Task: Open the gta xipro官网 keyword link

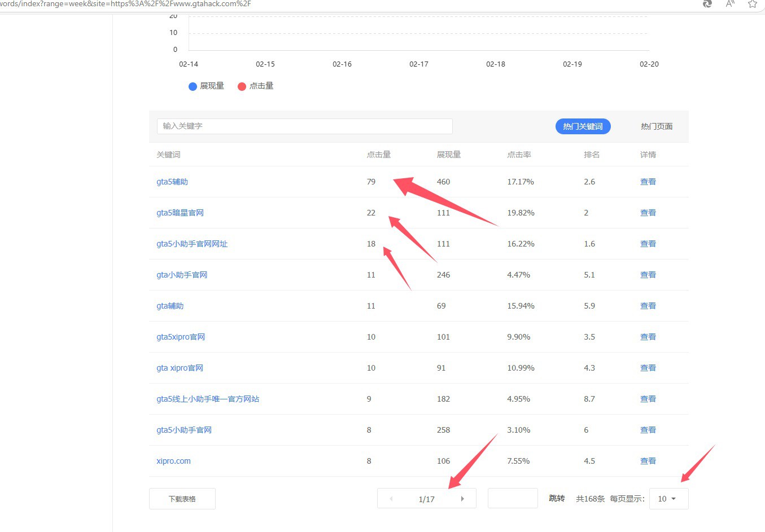Action: click(180, 368)
